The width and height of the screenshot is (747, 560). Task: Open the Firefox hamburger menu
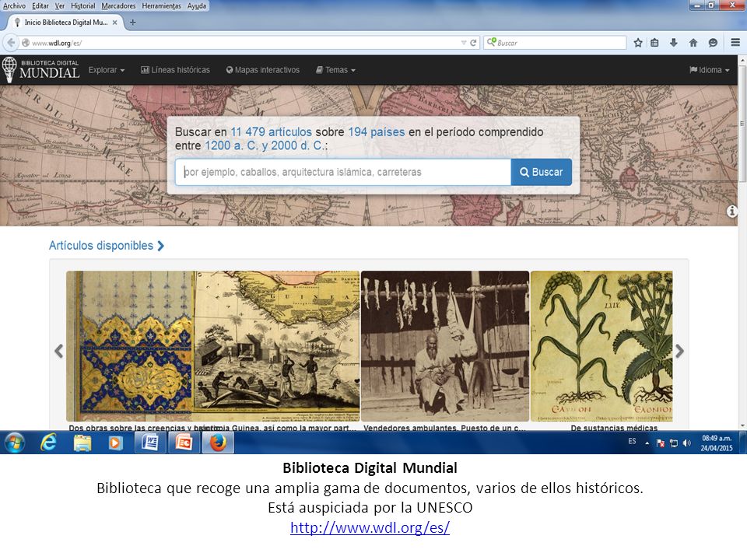(x=735, y=43)
